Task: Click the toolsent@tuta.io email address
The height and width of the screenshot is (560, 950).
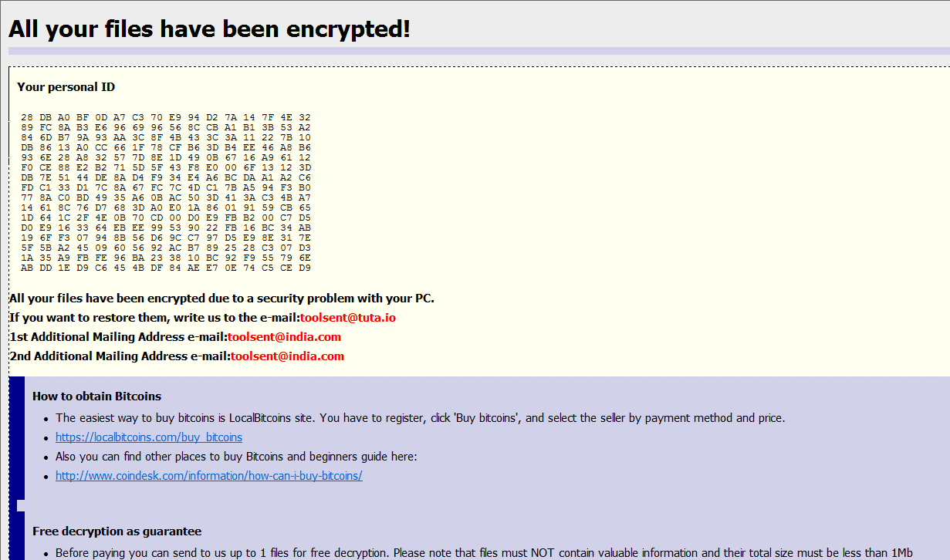Action: coord(348,318)
